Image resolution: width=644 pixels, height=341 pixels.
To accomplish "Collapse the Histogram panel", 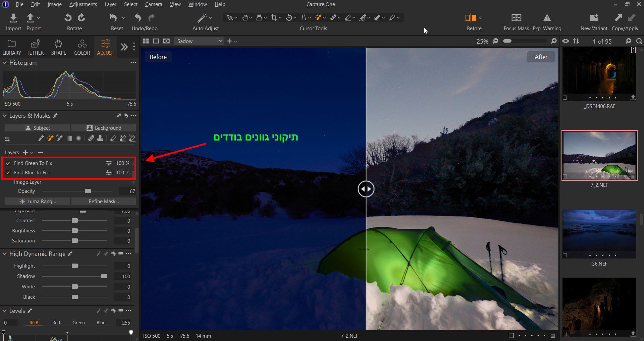I will tap(5, 63).
